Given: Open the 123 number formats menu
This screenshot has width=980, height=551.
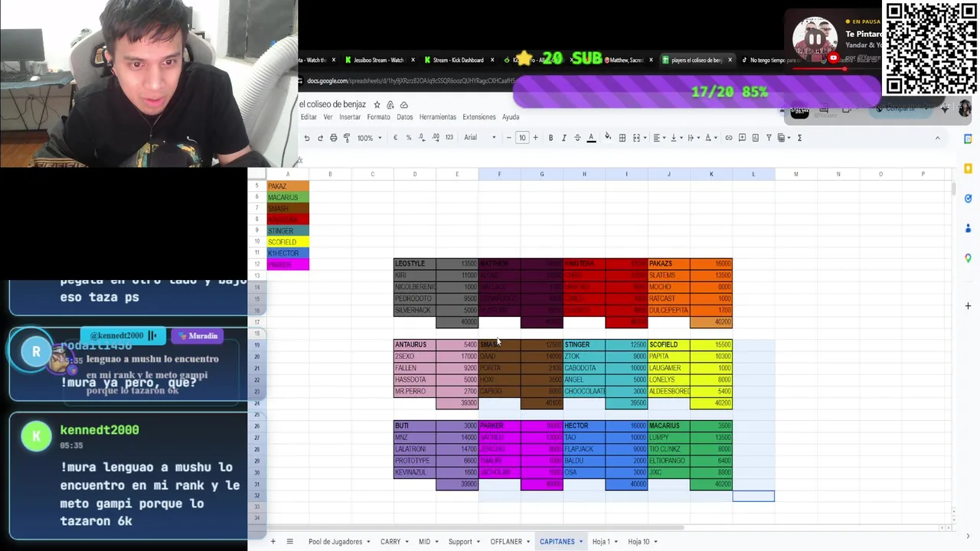Looking at the screenshot, I should click(x=449, y=138).
